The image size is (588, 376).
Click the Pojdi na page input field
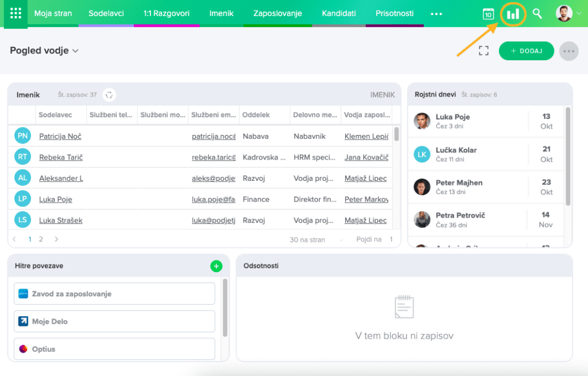pyautogui.click(x=391, y=239)
